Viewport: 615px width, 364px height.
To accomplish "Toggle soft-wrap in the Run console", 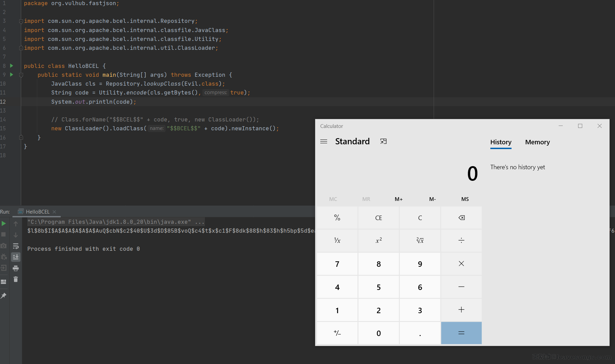I will (x=16, y=246).
